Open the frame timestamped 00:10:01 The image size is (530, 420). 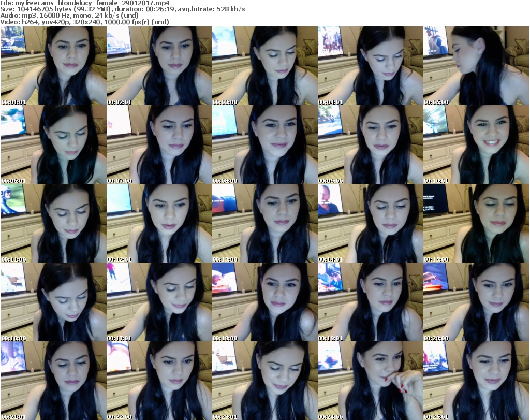point(476,144)
